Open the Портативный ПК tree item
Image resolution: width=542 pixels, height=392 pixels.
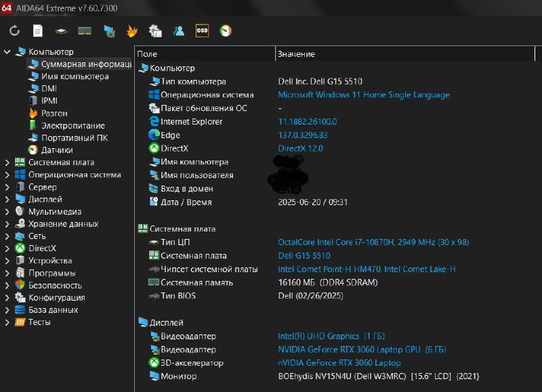tap(68, 138)
